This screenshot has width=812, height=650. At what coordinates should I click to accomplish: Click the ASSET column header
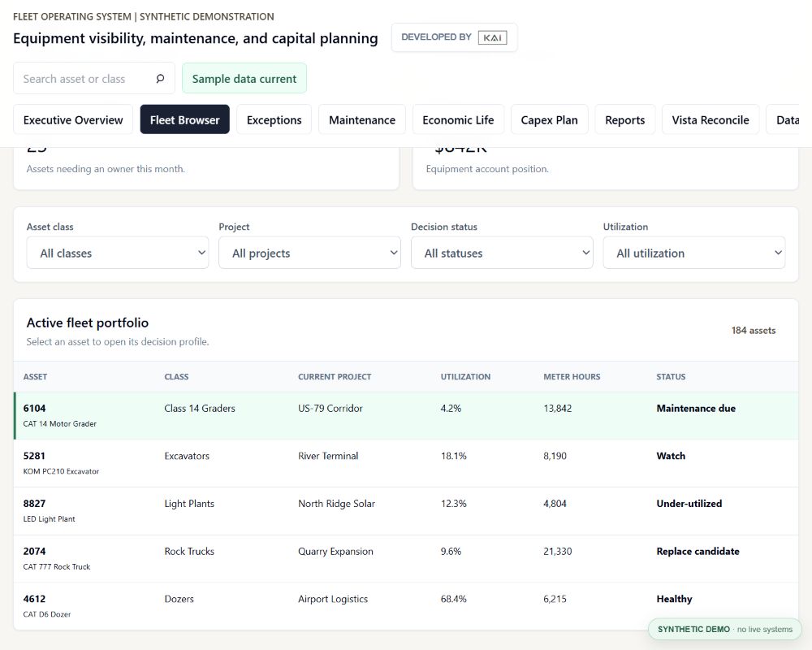(x=35, y=377)
